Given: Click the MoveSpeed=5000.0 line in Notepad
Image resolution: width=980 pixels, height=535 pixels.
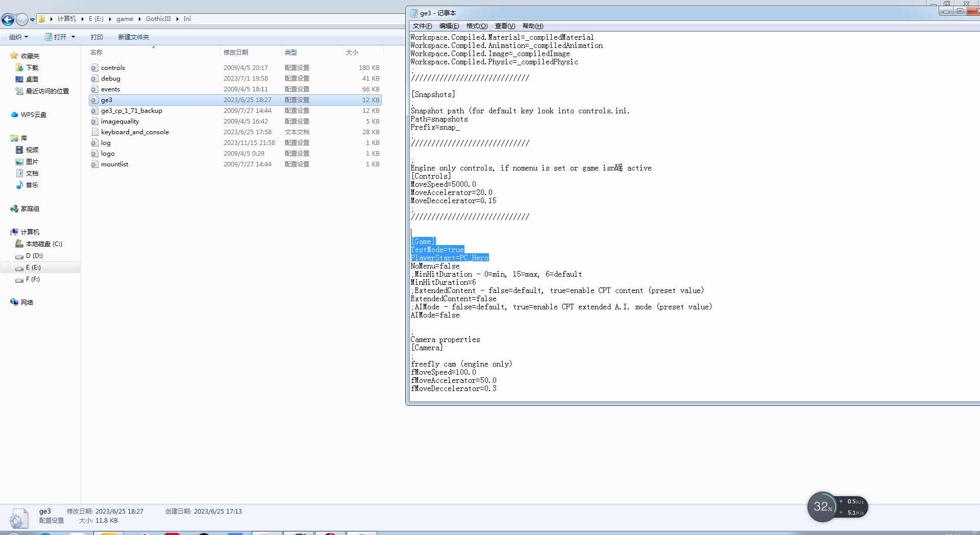Looking at the screenshot, I should tap(444, 184).
